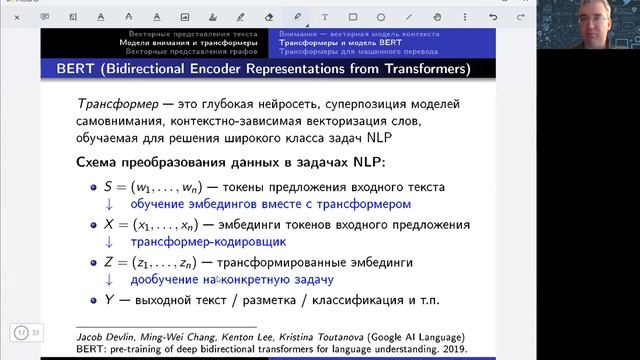Select the eraser tool
Viewport: 640px width, 360px height.
(x=269, y=17)
